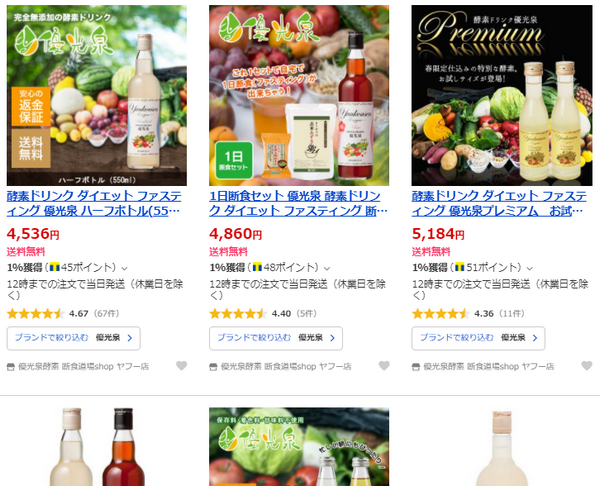The image size is (600, 486).
Task: Favorite the 4,536円 half bottle with heart icon
Action: [x=181, y=366]
